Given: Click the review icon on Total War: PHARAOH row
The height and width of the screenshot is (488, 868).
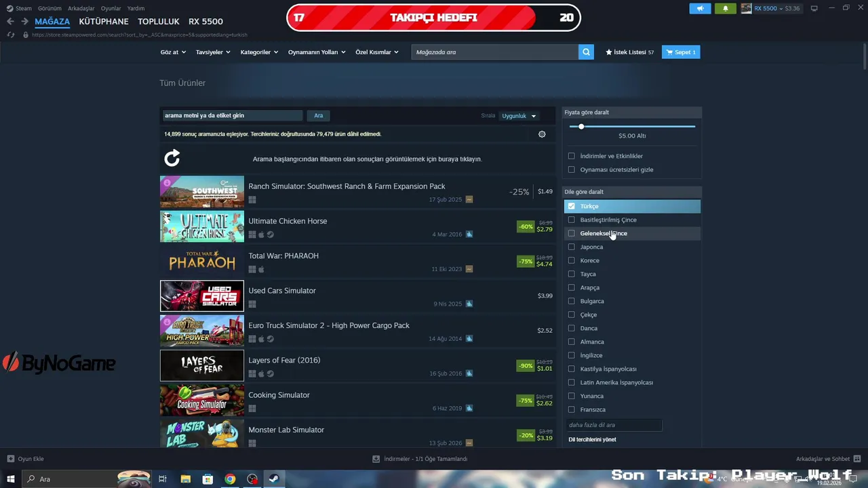Looking at the screenshot, I should point(469,269).
